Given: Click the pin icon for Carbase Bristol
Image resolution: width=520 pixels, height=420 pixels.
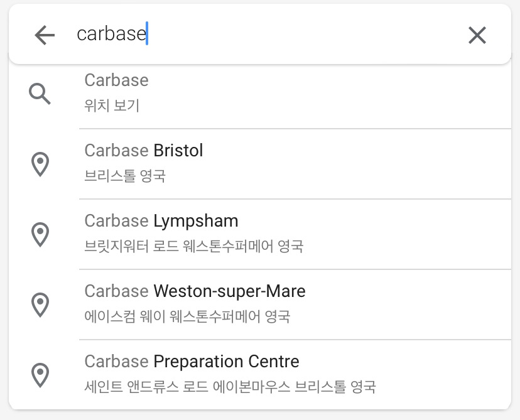Looking at the screenshot, I should click(x=40, y=164).
